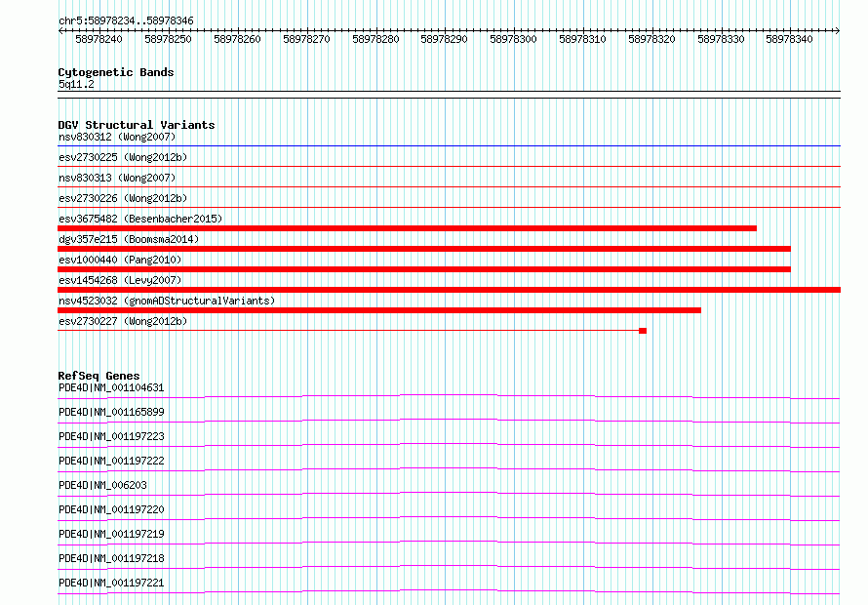Open transcript PDE4D|NM_001104631

(x=111, y=387)
